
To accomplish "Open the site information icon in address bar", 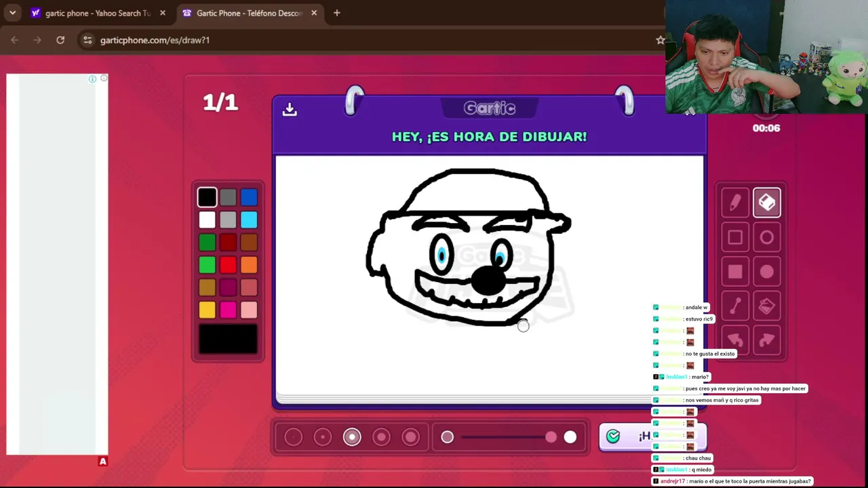I will point(87,40).
